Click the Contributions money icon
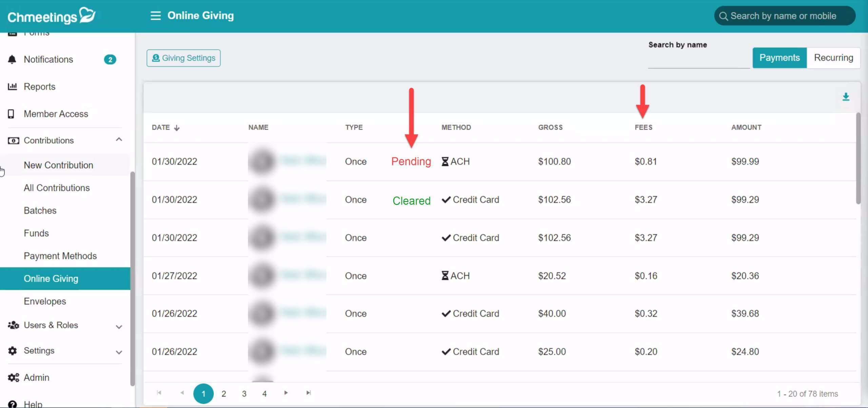This screenshot has width=868, height=408. click(13, 141)
